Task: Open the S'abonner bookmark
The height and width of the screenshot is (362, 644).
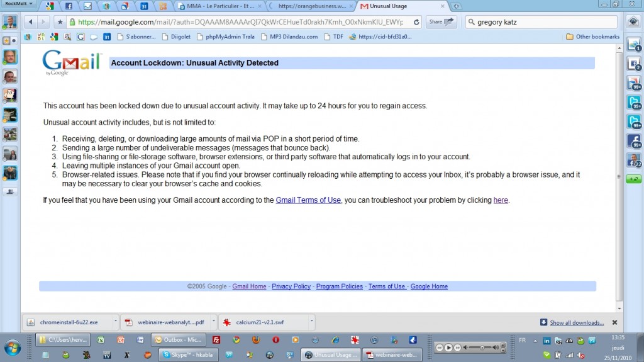Action: coord(136,37)
